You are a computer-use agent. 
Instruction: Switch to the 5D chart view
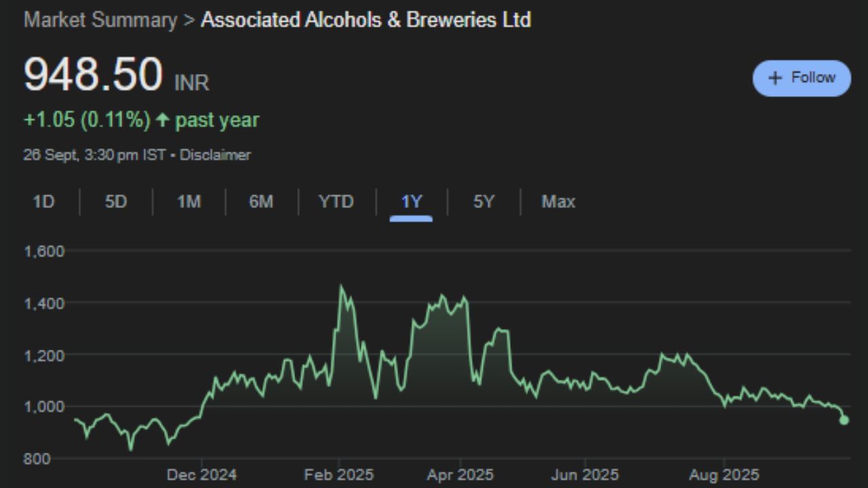[115, 202]
